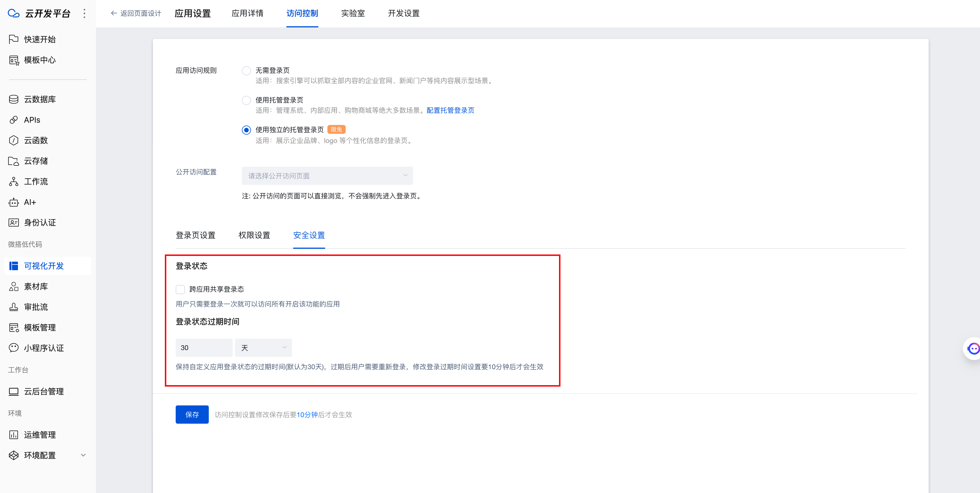Click the APIs link icon
Viewport: 980px width, 493px height.
point(14,120)
